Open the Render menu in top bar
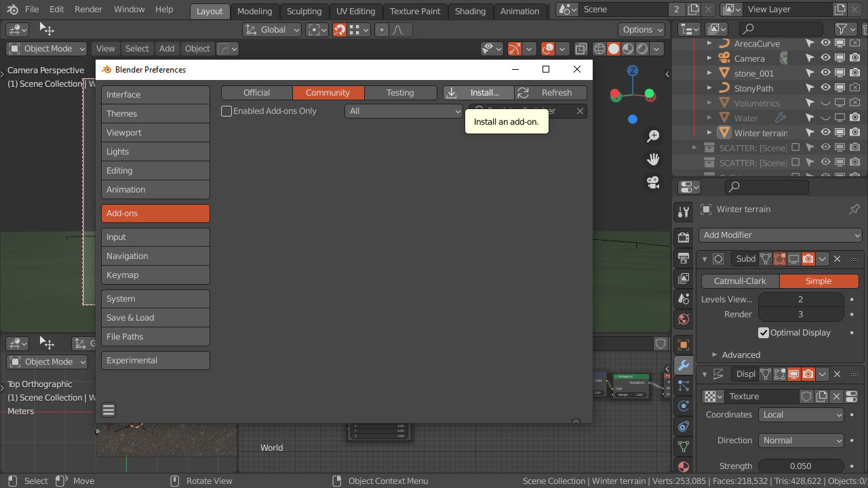868x488 pixels. coord(87,9)
